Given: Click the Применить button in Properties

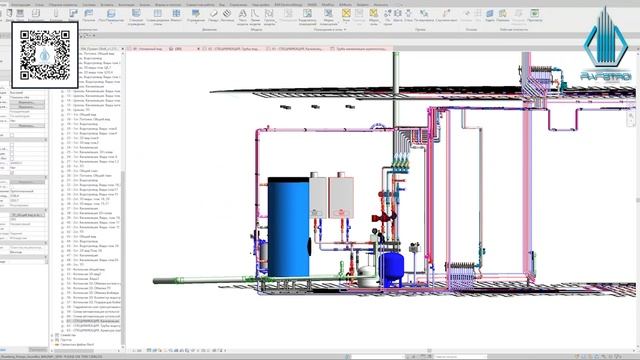Looking at the screenshot, I should tap(38, 350).
